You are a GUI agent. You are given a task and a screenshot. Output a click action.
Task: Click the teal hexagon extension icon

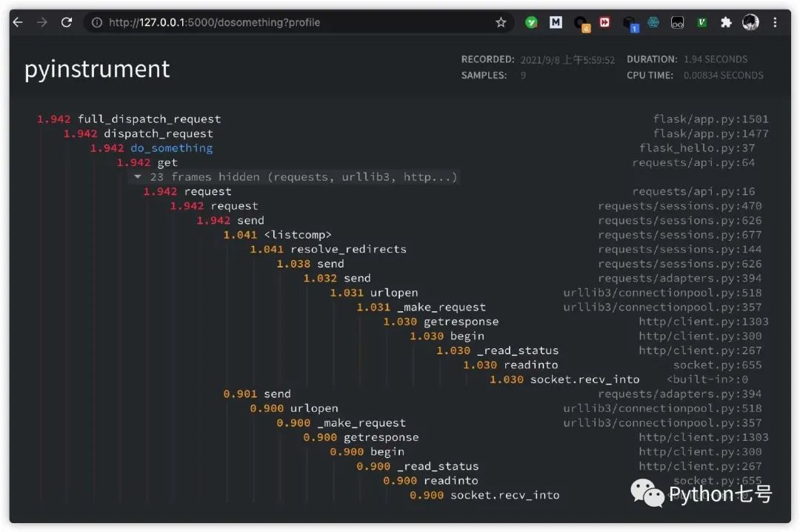click(x=653, y=22)
